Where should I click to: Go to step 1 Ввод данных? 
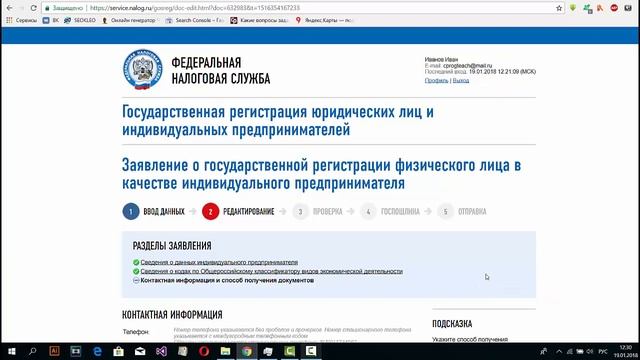153,211
